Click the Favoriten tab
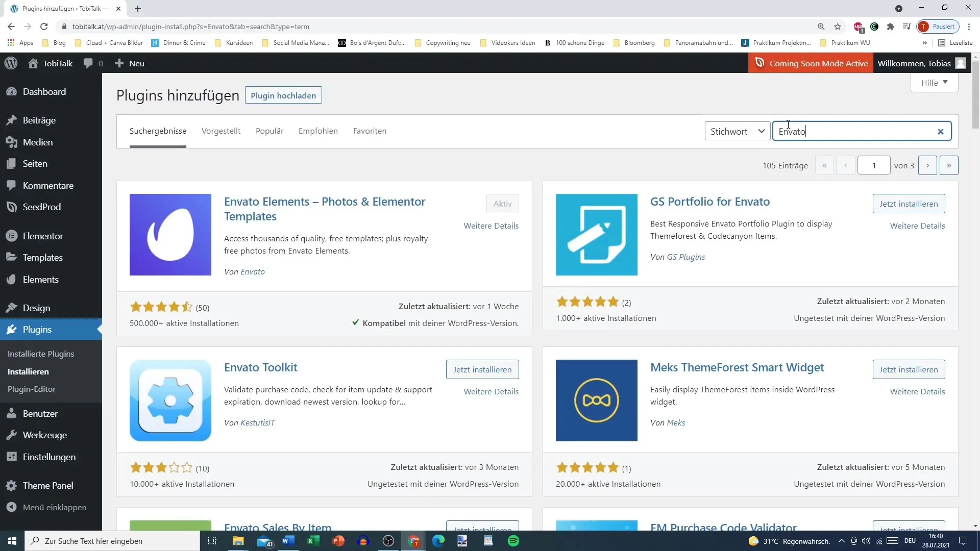 (370, 131)
